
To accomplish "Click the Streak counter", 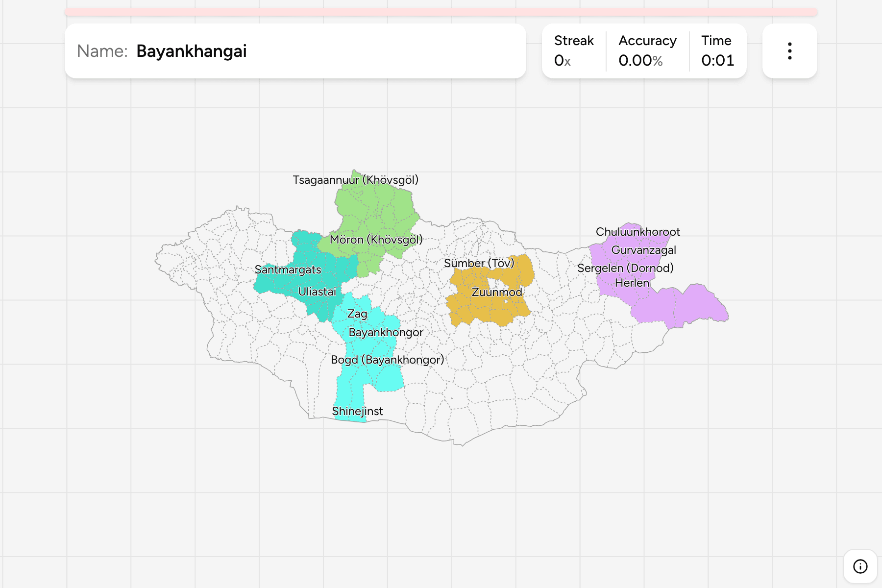I will coord(574,51).
